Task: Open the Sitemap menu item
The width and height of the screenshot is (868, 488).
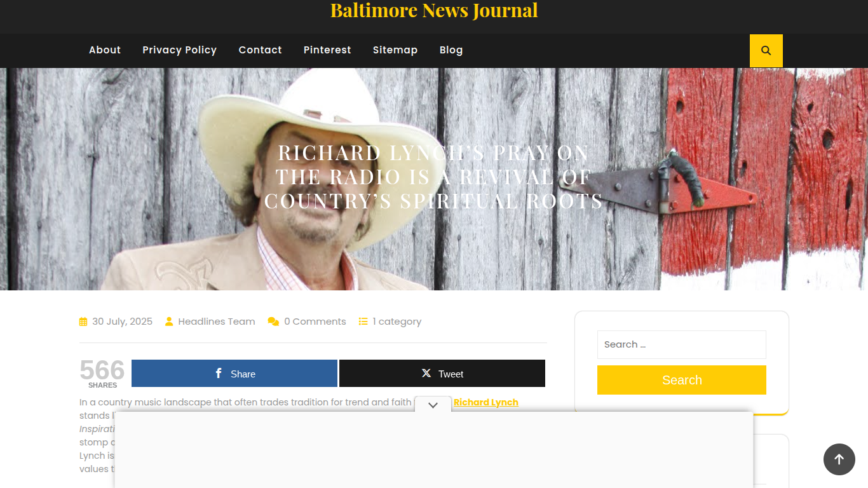Action: pyautogui.click(x=395, y=50)
